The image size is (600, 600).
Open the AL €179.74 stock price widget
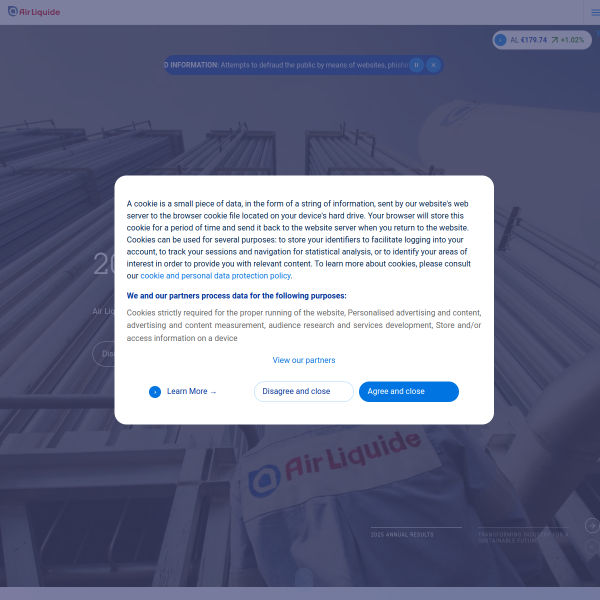[542, 40]
